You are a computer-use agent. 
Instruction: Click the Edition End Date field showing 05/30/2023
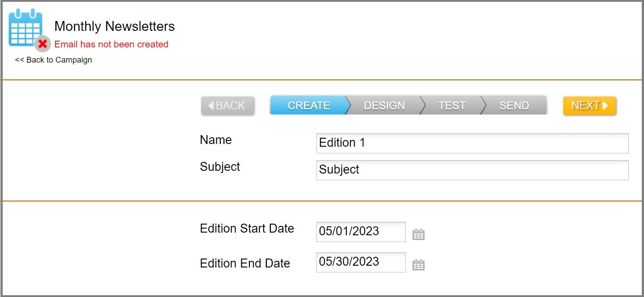click(361, 262)
